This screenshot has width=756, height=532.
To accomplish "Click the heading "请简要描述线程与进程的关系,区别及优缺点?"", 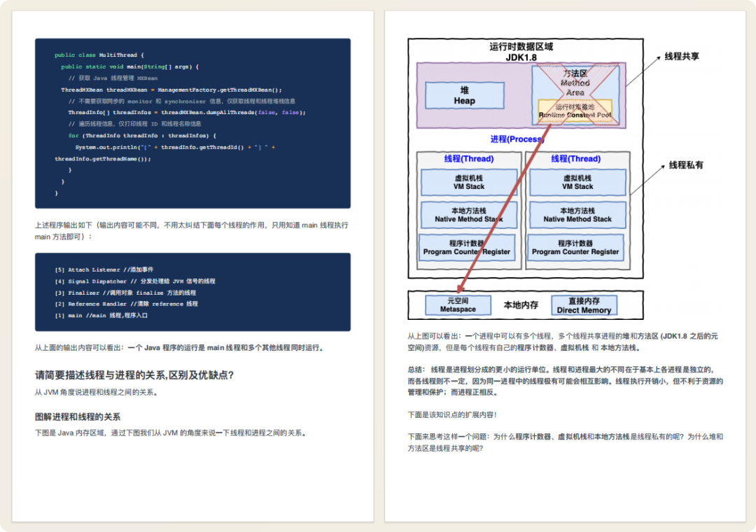I will (x=134, y=374).
